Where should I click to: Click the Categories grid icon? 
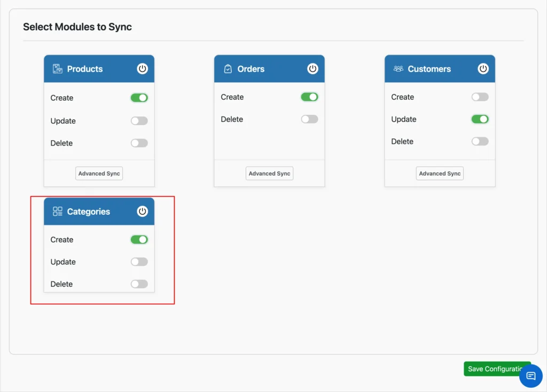click(57, 211)
